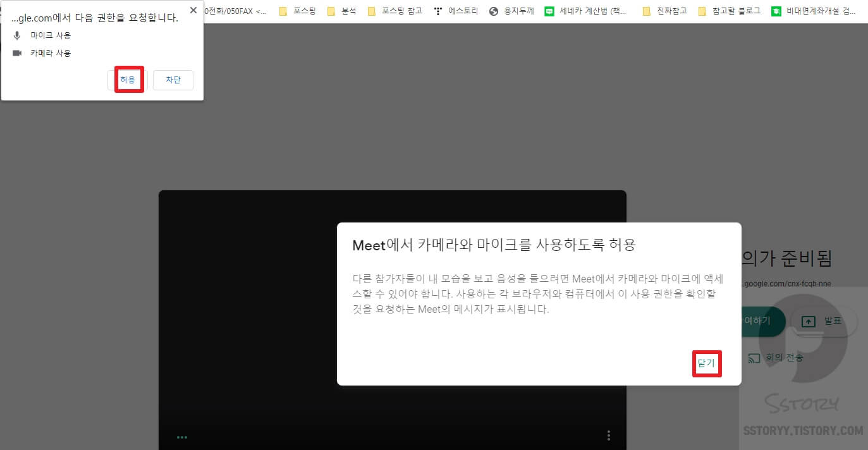This screenshot has width=868, height=450.
Task: Open the 분석 bookmark folder
Action: pos(341,11)
